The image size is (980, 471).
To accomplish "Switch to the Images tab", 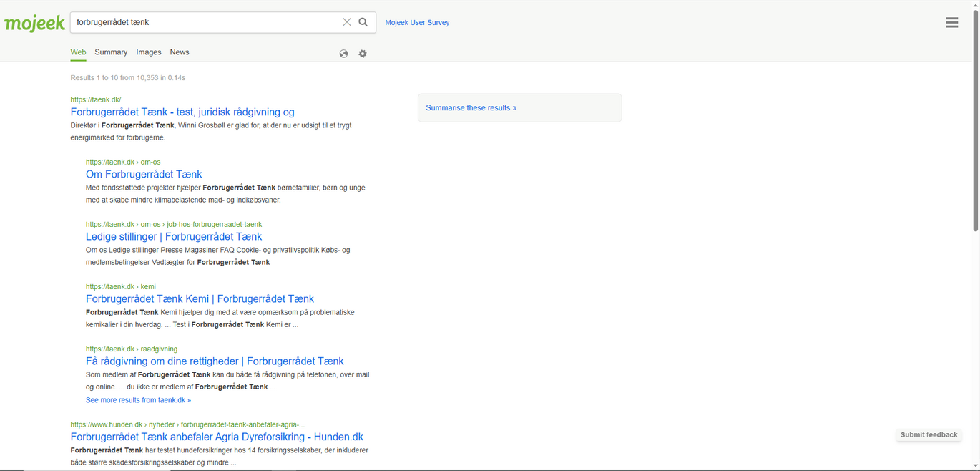I will [149, 52].
